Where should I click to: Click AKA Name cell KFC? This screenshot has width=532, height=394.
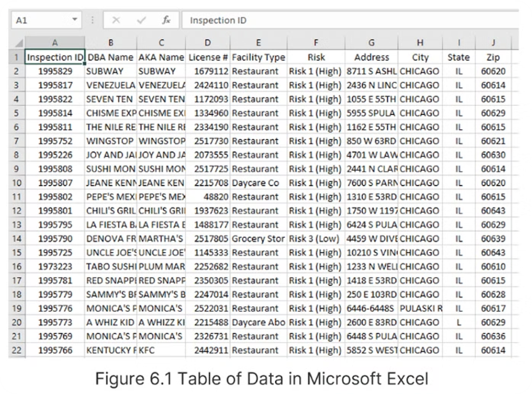[x=161, y=350]
